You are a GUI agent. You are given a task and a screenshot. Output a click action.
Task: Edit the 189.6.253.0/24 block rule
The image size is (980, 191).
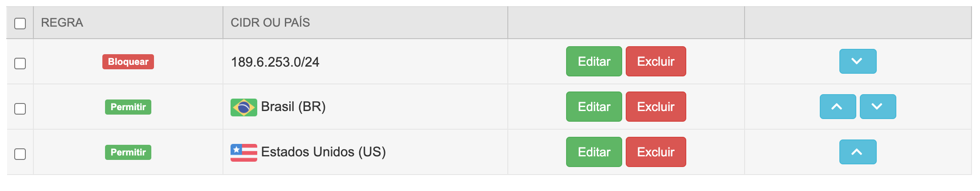click(x=594, y=61)
